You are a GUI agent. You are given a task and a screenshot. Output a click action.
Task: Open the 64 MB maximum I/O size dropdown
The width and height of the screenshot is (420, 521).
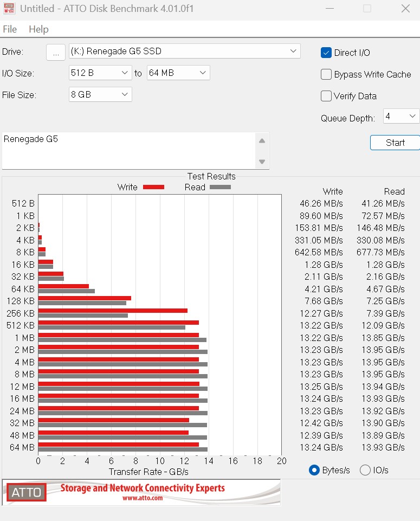178,73
